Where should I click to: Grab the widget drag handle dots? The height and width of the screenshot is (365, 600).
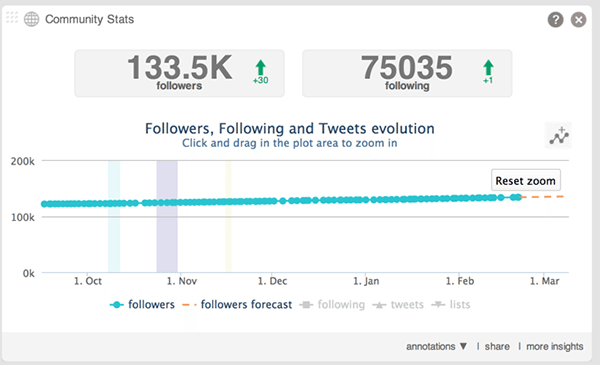[x=12, y=17]
